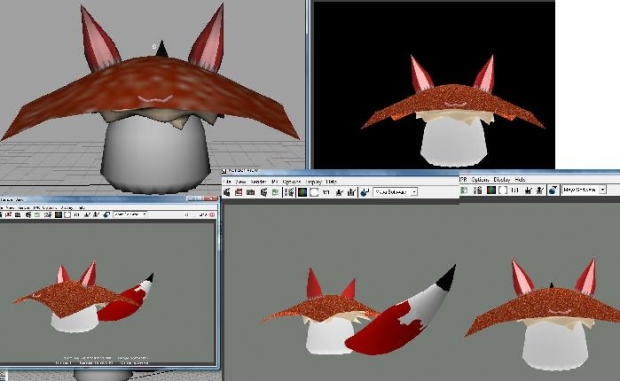This screenshot has width=620, height=381.
Task: Open Help menu in left Render View
Action: tap(82, 207)
